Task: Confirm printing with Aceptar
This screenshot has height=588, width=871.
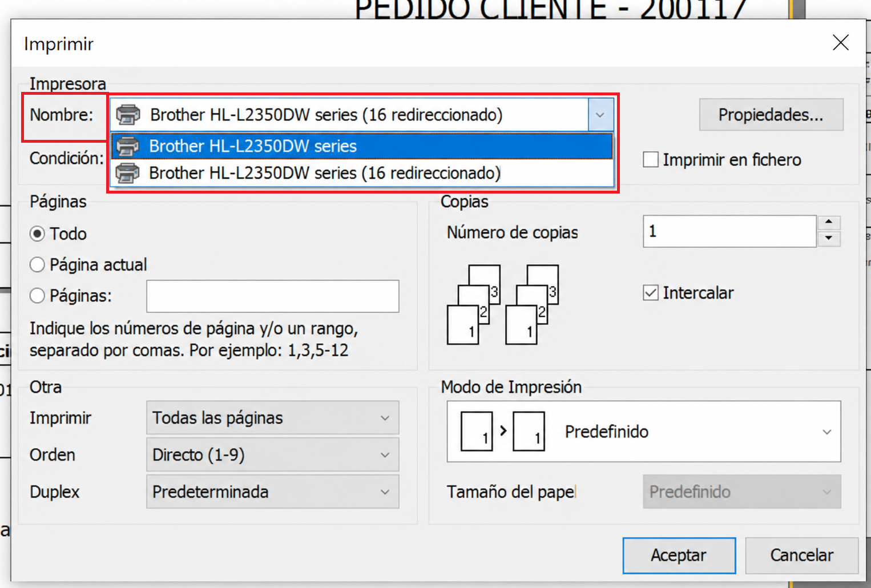Action: click(679, 555)
